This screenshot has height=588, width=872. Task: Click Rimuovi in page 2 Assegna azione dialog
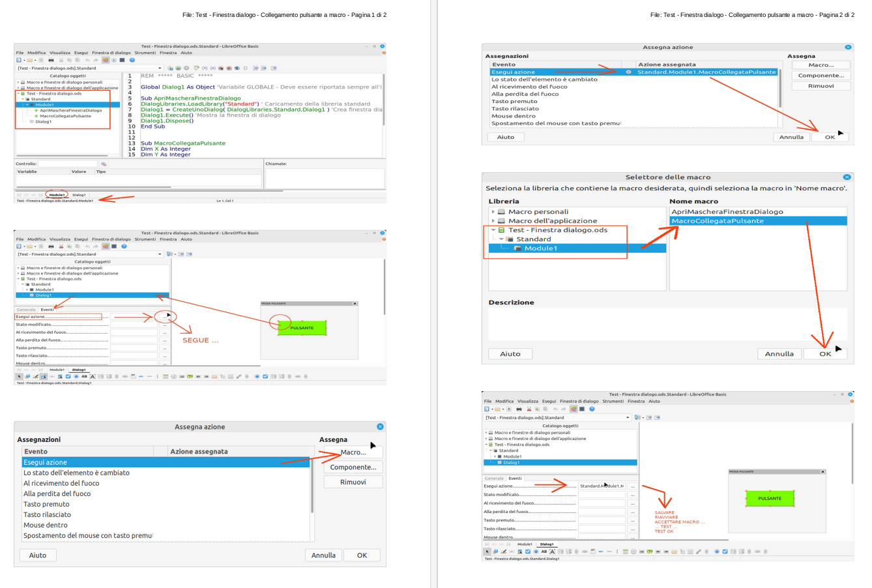coord(821,86)
